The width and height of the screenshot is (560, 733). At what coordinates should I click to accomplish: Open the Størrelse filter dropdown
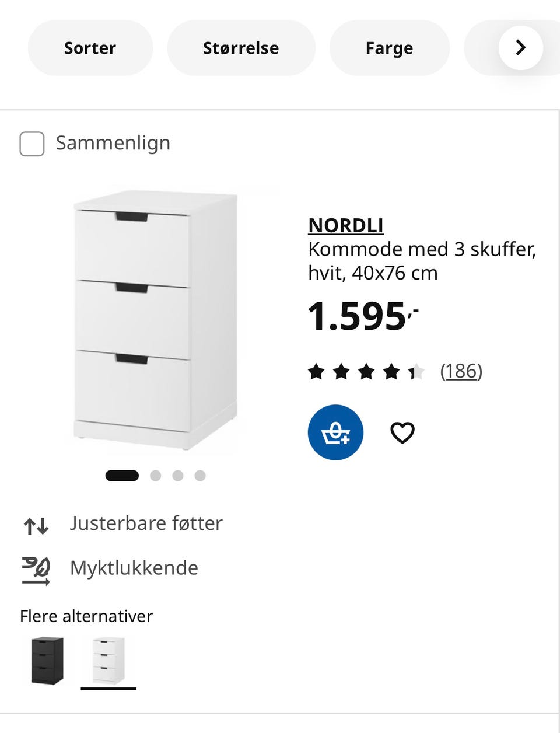pyautogui.click(x=241, y=48)
